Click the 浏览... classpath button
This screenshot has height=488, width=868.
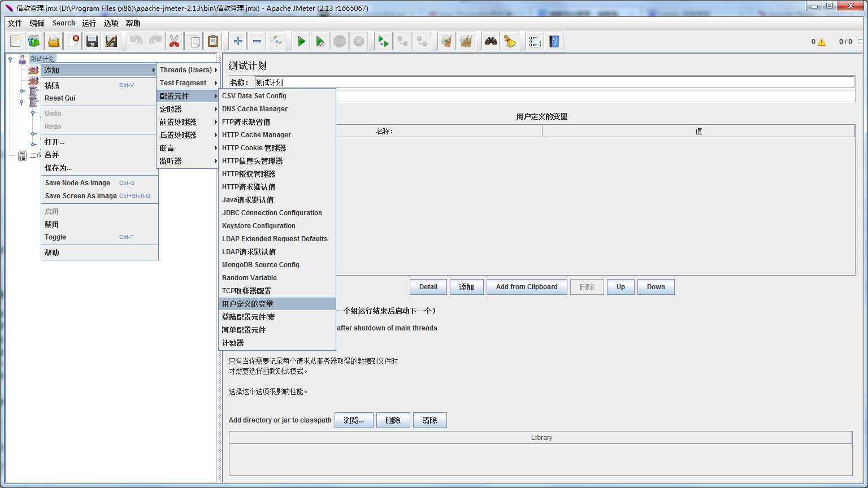(x=354, y=420)
